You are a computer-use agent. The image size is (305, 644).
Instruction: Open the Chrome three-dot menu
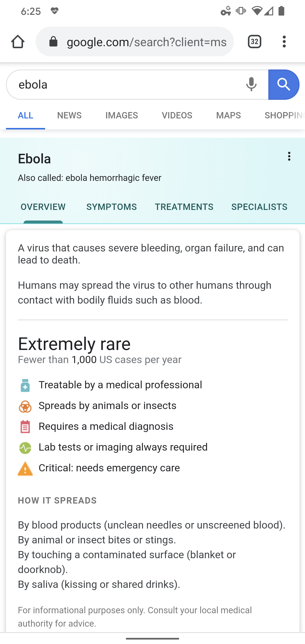pyautogui.click(x=284, y=42)
